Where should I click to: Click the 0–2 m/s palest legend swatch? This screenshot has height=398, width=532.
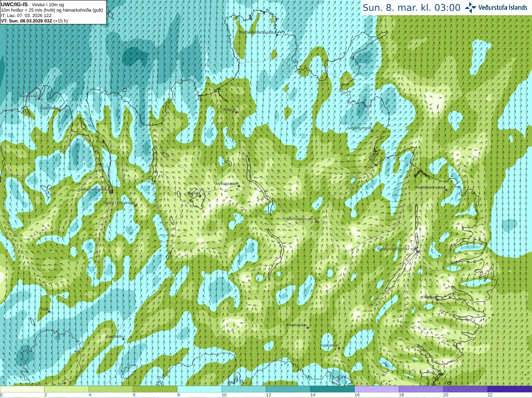click(22, 389)
